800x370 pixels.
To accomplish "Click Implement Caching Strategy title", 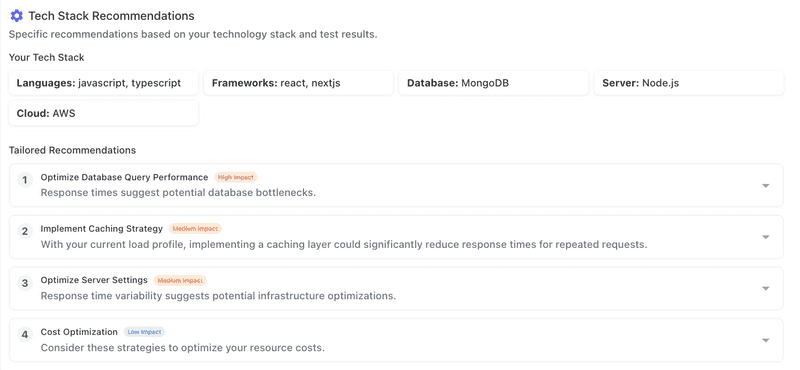I will (102, 229).
